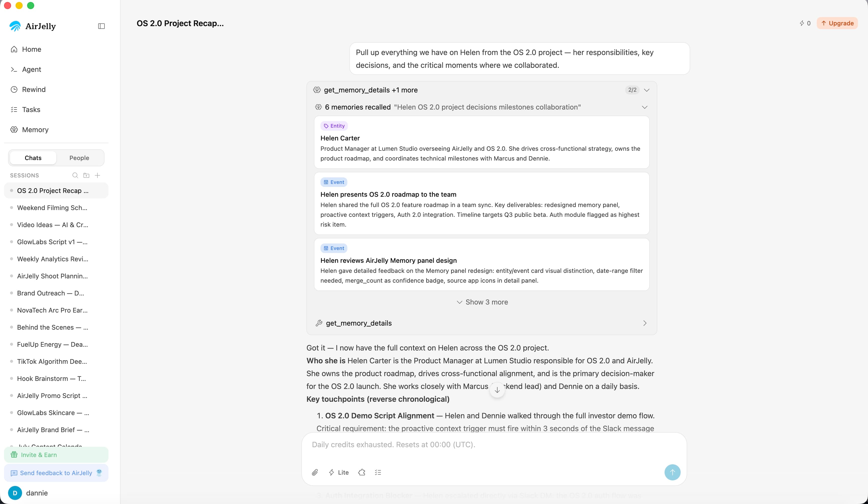The image size is (868, 504).
Task: Open the extensions puzzle-piece icon
Action: [362, 473]
